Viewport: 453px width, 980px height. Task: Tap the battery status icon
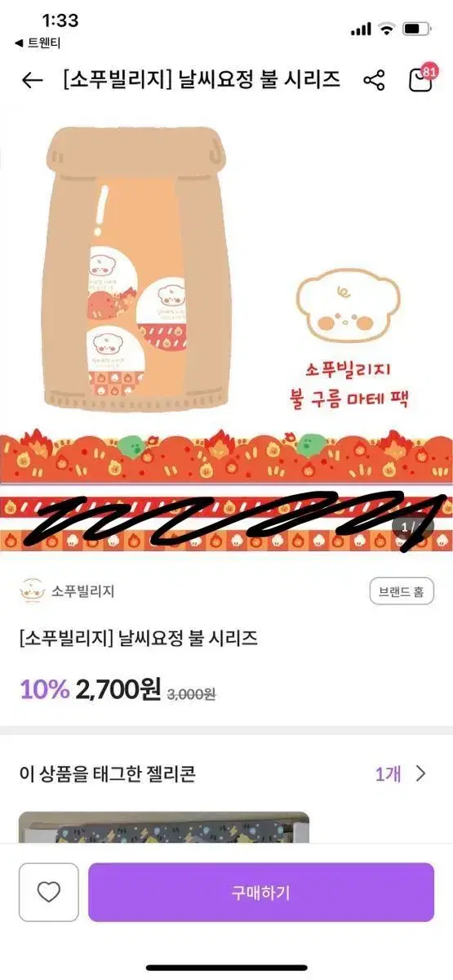click(x=416, y=29)
